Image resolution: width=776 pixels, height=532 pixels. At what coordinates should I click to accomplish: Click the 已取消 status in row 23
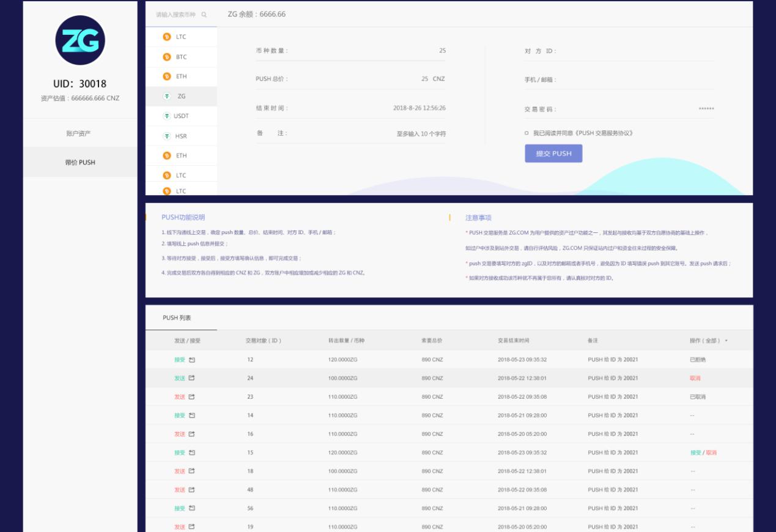(698, 397)
